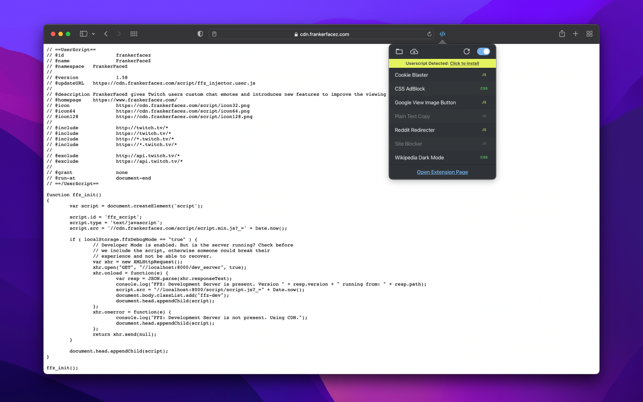Click the @updateURL ffz_injector.user.js URL text
Viewport: 643px width, 402px height.
pyautogui.click(x=174, y=83)
